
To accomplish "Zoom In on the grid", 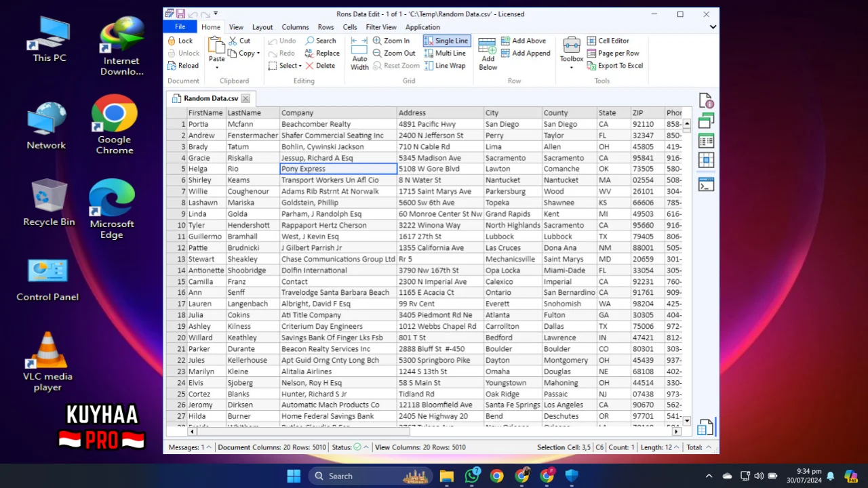I will click(x=391, y=41).
